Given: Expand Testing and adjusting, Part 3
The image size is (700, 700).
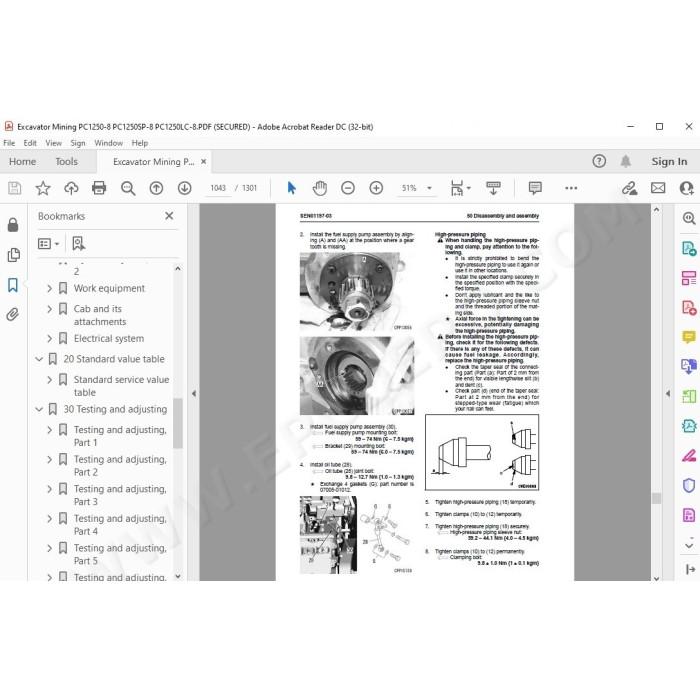Looking at the screenshot, I should (50, 489).
